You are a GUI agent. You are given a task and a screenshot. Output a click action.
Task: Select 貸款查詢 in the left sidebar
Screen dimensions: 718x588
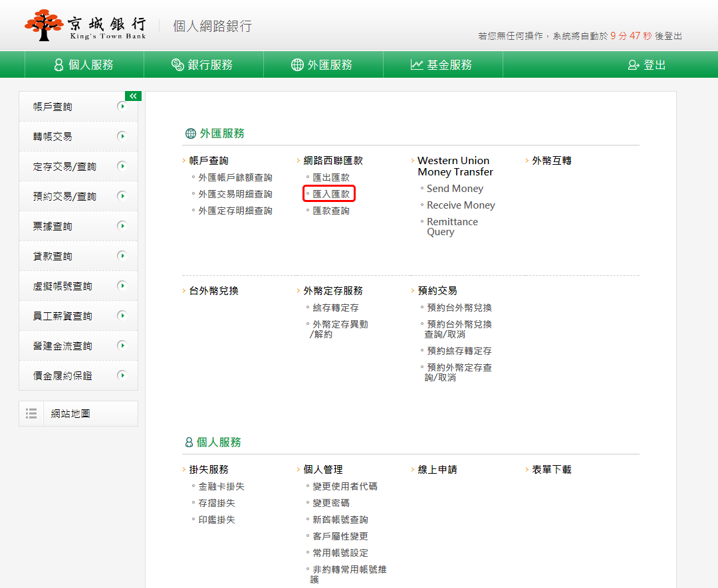coord(53,256)
